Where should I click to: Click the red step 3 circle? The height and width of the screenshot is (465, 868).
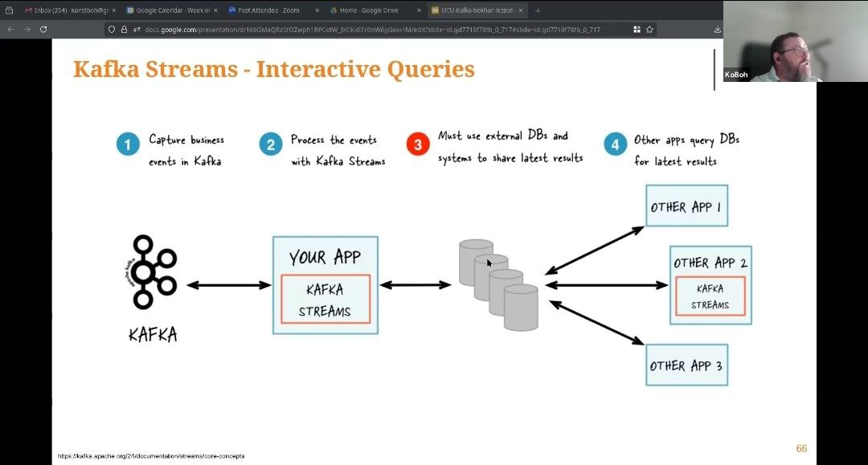[x=418, y=145]
